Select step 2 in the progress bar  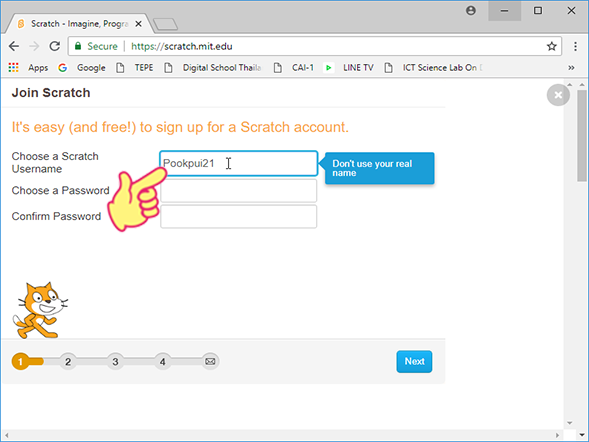pos(68,361)
